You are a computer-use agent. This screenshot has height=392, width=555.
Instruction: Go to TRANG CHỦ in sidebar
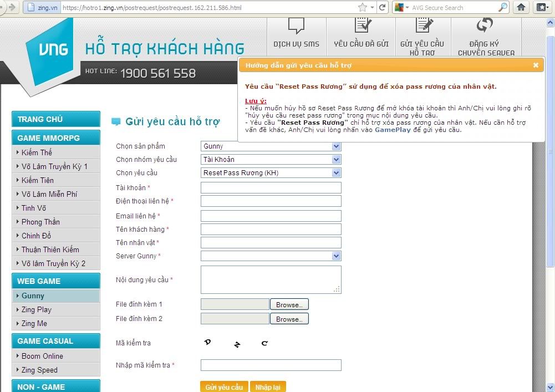pyautogui.click(x=56, y=119)
